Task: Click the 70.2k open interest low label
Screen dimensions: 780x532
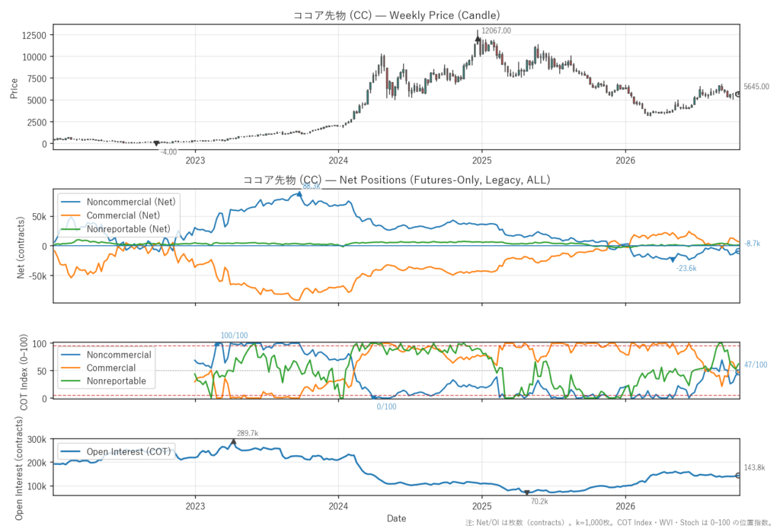Action: tap(539, 502)
